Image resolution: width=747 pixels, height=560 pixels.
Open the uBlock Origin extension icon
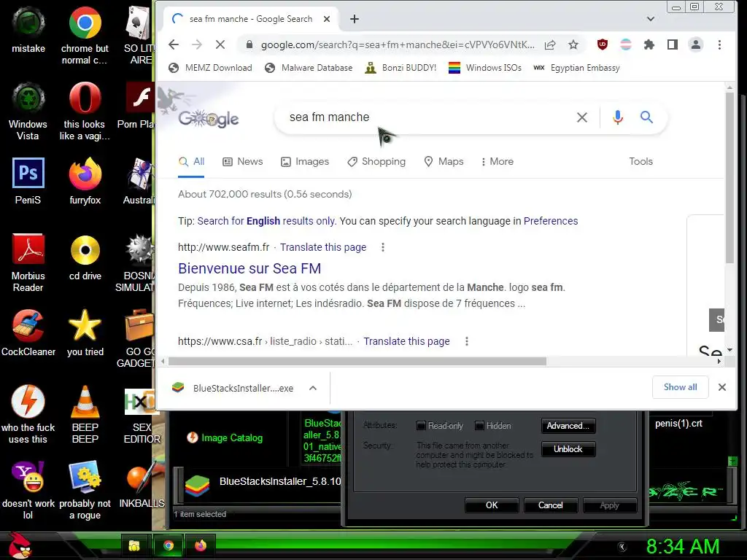pos(602,44)
